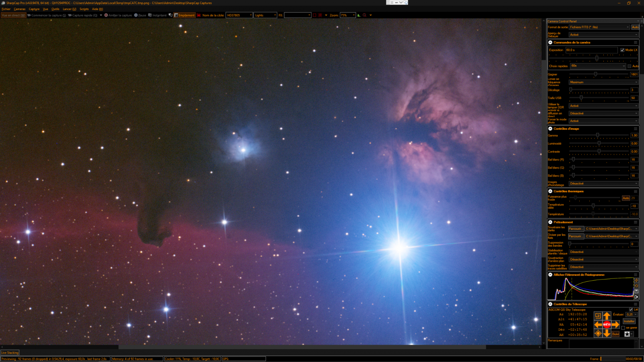Open the FX effects dropdown
Image resolution: width=644 pixels, height=362 pixels.
[297, 15]
